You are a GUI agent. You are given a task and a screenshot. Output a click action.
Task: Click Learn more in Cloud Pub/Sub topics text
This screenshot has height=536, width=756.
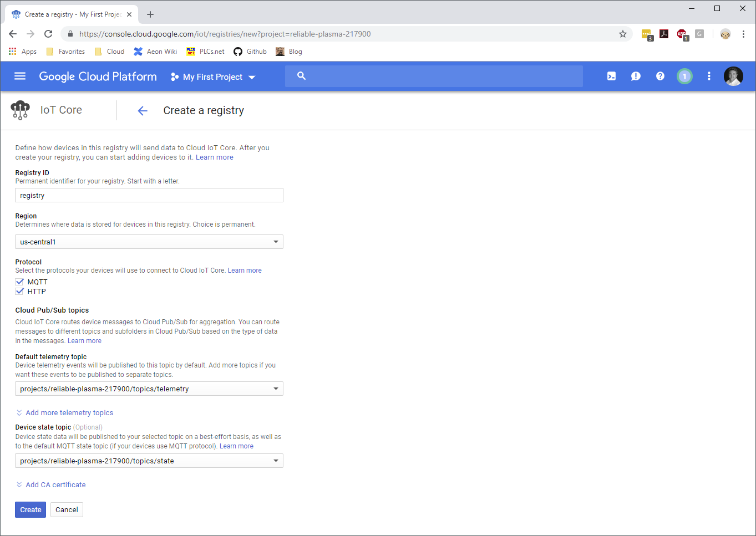click(84, 341)
